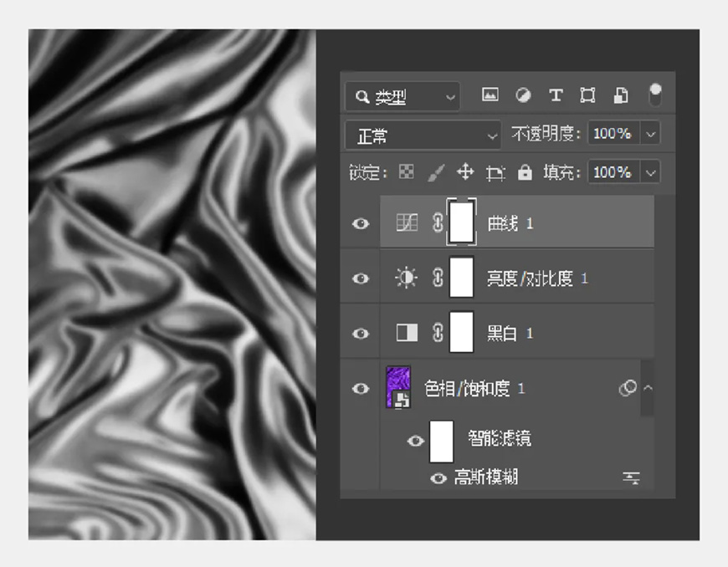Select the smart objects filter icon
Screen dimensions: 728x567
click(x=619, y=94)
